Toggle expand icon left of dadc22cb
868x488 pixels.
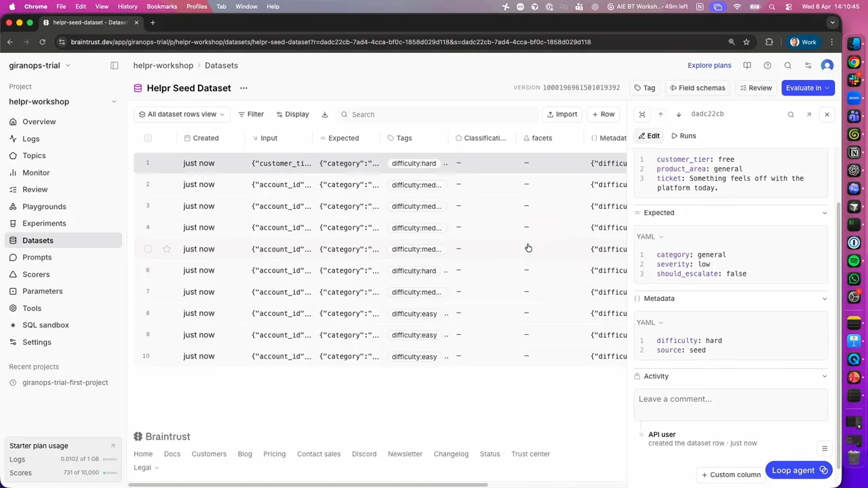click(x=642, y=115)
